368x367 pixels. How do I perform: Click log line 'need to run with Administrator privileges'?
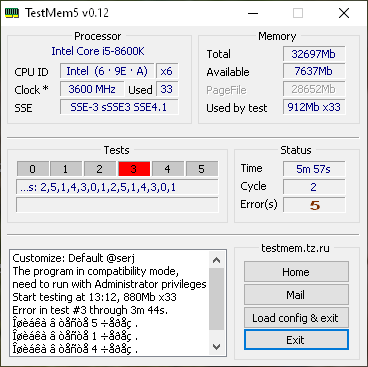click(109, 284)
